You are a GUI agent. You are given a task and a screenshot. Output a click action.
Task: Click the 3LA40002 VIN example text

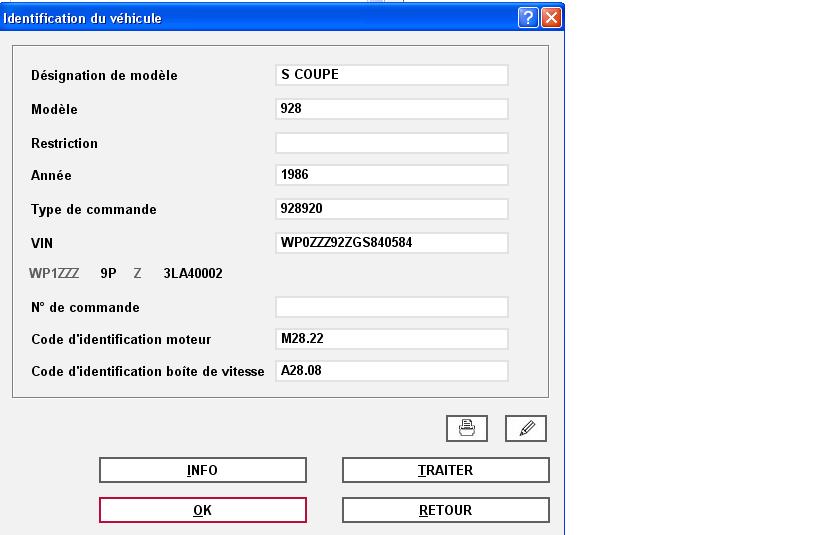point(193,274)
